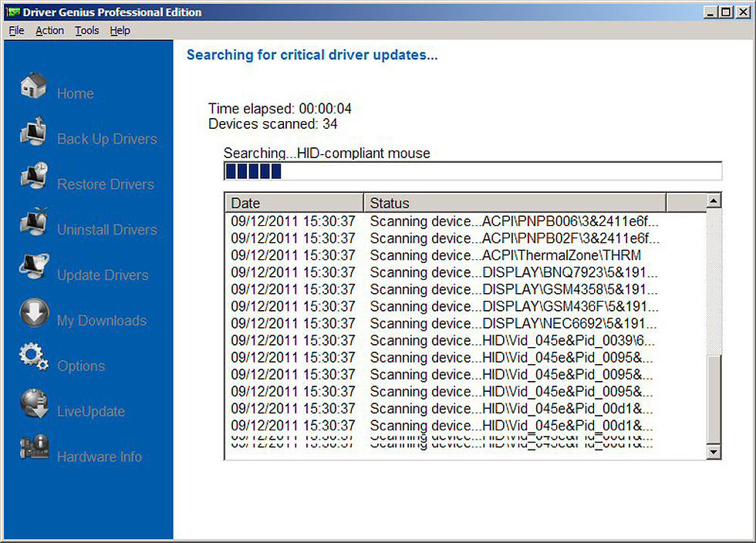Click the 'Searching for critical driver updates...' heading

[x=312, y=55]
